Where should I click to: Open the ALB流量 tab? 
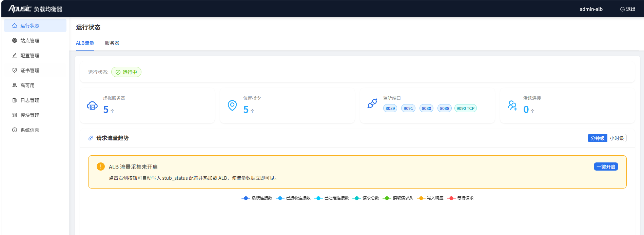point(85,43)
